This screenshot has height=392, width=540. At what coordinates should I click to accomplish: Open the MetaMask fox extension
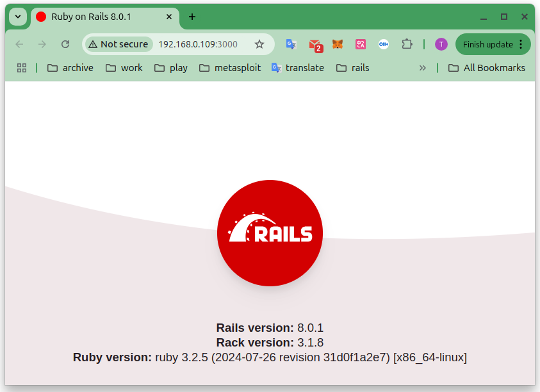[x=338, y=44]
